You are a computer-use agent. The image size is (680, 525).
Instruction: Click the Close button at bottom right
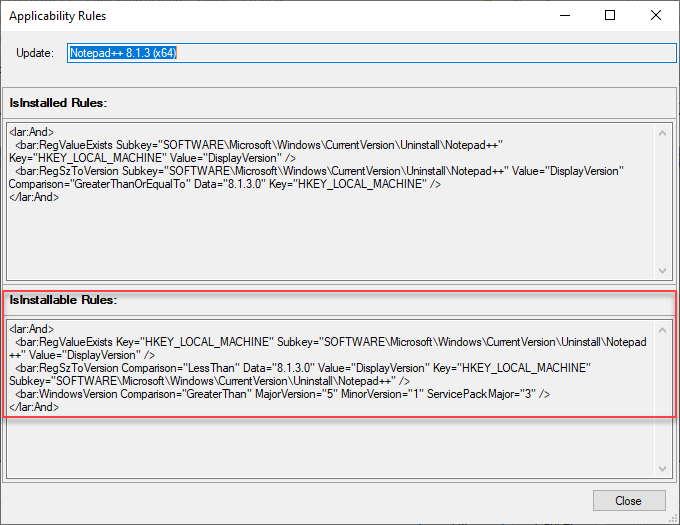pos(629,501)
